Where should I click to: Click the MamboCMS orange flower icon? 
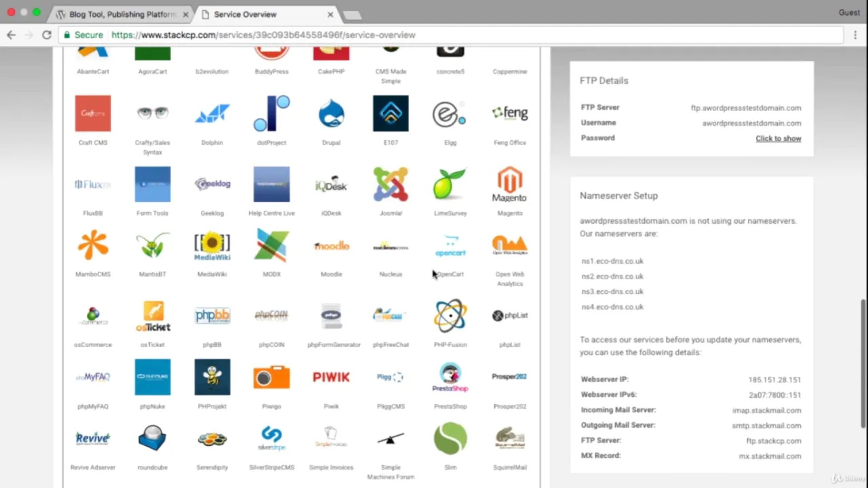93,245
